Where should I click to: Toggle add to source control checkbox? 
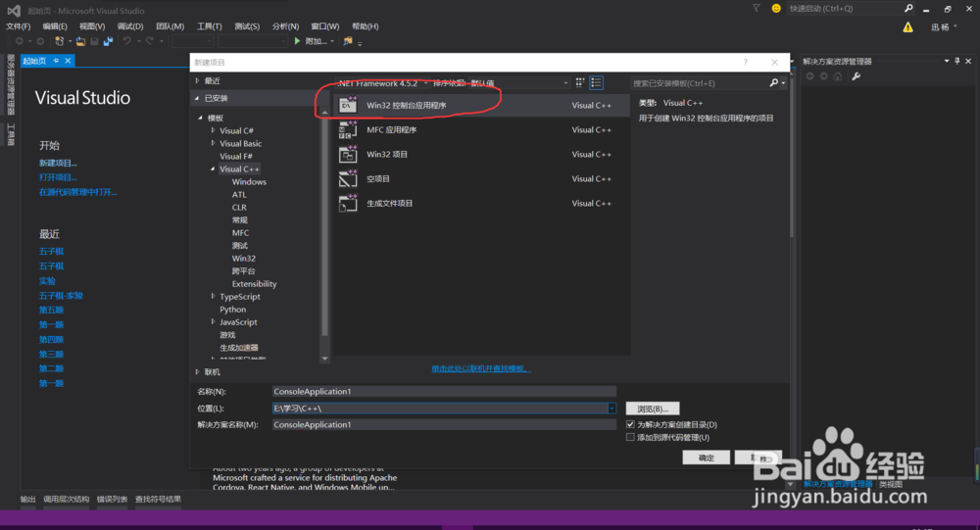click(x=630, y=438)
